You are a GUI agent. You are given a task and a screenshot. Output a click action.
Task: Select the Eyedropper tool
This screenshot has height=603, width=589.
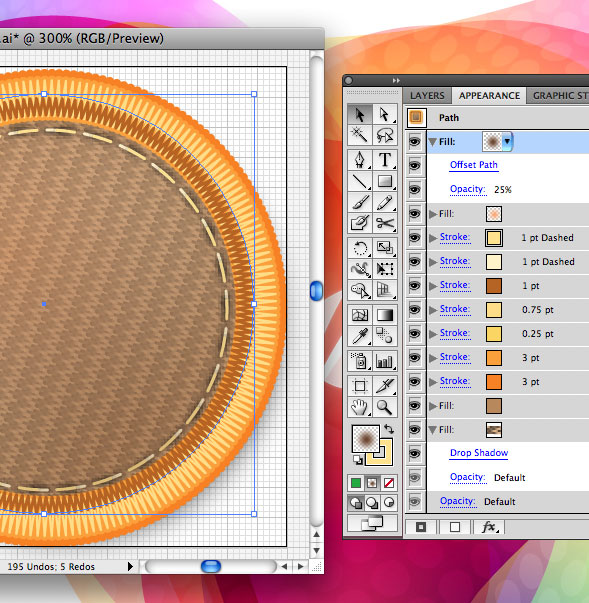coord(360,336)
